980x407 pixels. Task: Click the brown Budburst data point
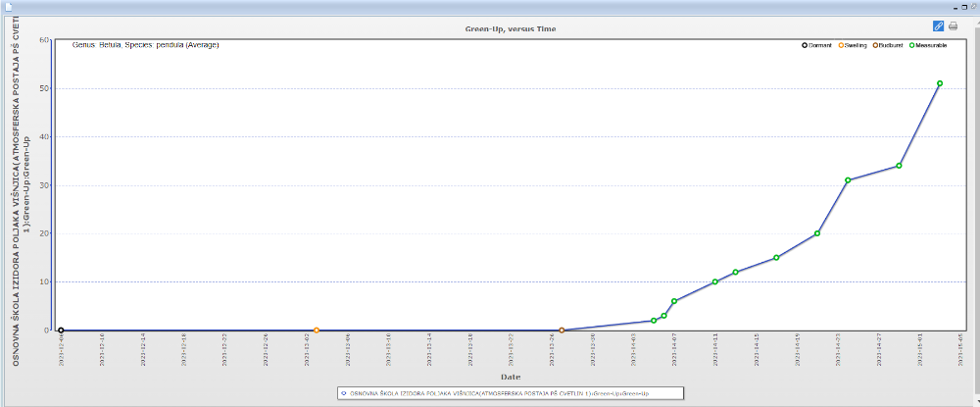click(x=562, y=331)
